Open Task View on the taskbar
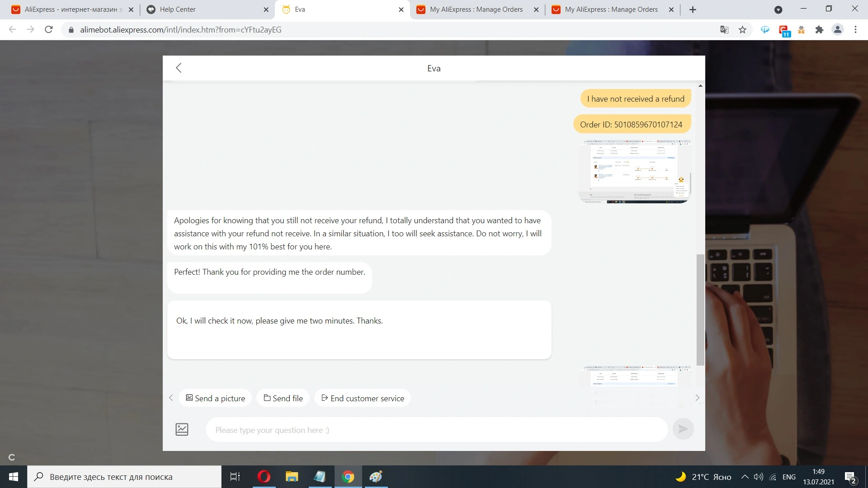 pyautogui.click(x=235, y=477)
